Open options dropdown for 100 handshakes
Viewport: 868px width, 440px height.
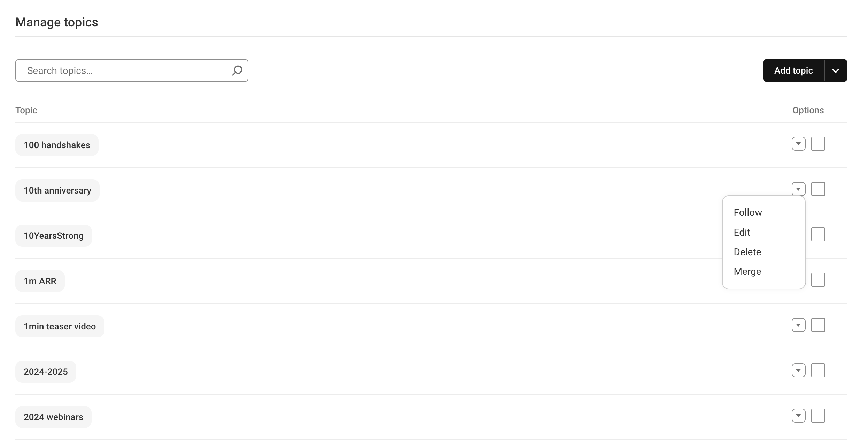(x=798, y=143)
